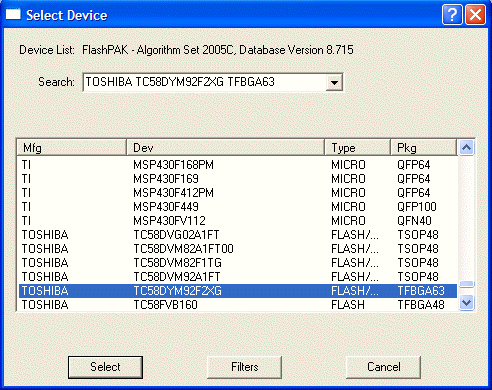Click the highlighted TC58DYM92F2XG row
The image size is (492, 390).
pyautogui.click(x=238, y=291)
